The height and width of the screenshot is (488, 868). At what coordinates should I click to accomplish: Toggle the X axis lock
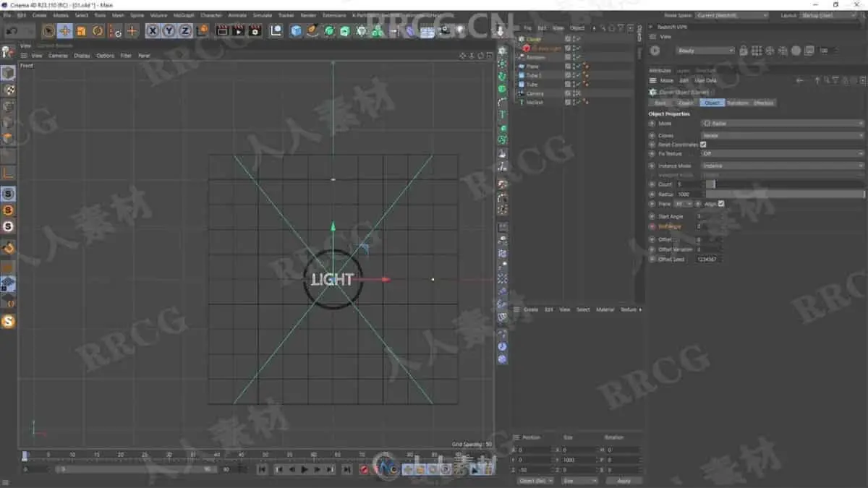[153, 30]
